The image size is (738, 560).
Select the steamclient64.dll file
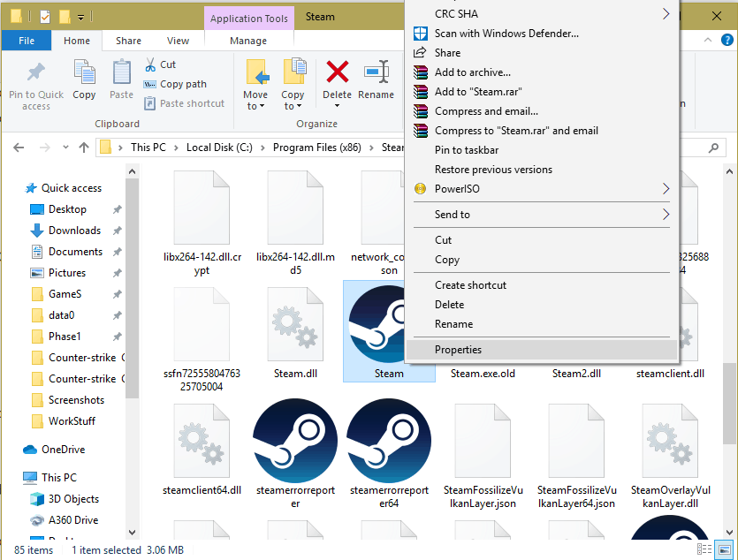coord(202,449)
